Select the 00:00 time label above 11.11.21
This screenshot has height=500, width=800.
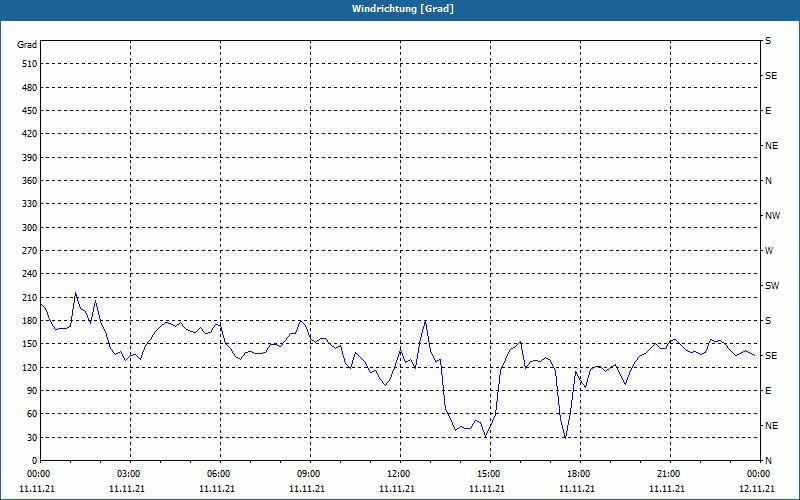point(37,474)
